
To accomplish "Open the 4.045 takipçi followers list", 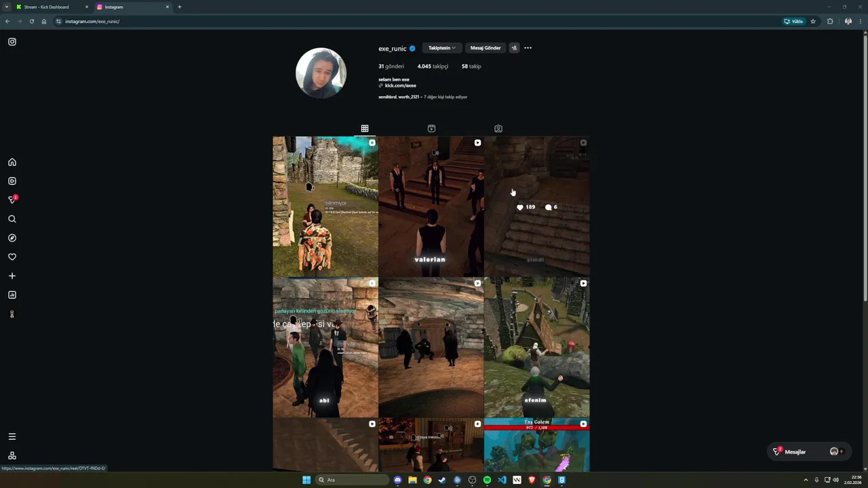I will coord(433,66).
